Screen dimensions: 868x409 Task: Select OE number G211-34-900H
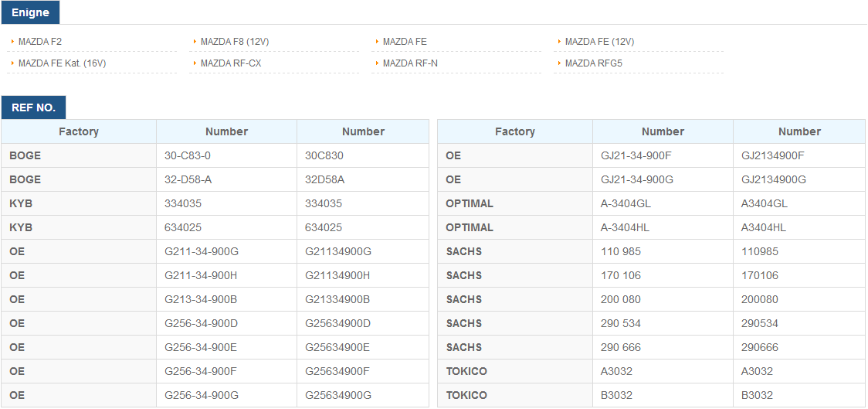click(201, 275)
